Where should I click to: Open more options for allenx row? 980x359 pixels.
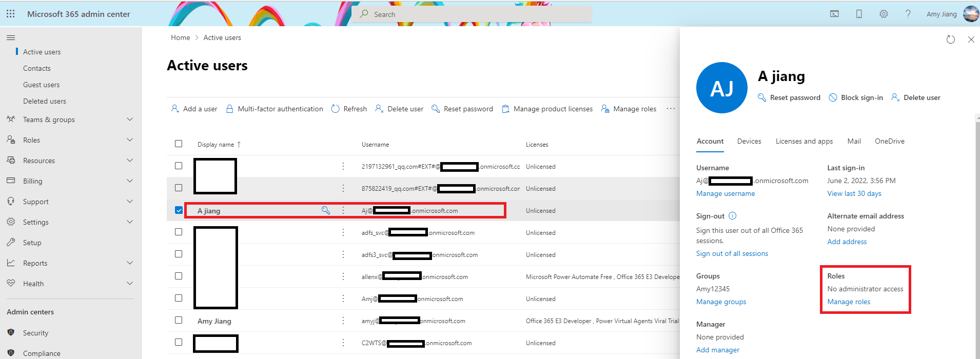coord(343,276)
